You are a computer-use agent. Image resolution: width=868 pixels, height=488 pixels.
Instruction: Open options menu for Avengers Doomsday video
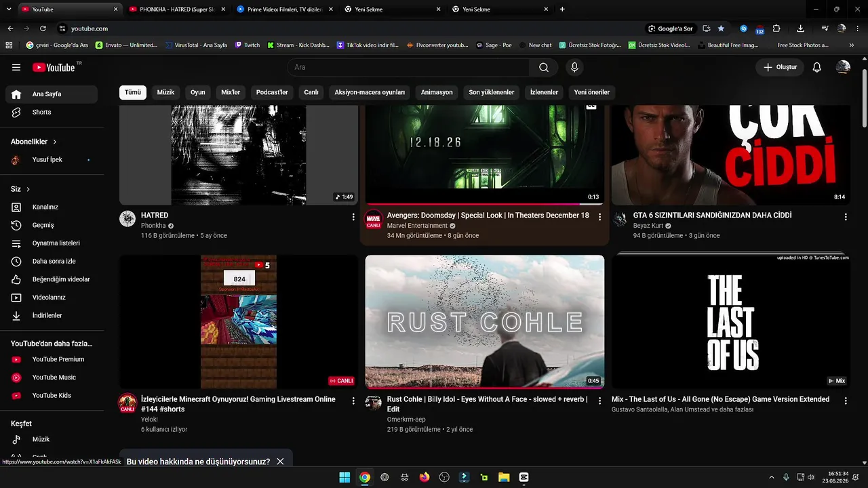point(599,217)
